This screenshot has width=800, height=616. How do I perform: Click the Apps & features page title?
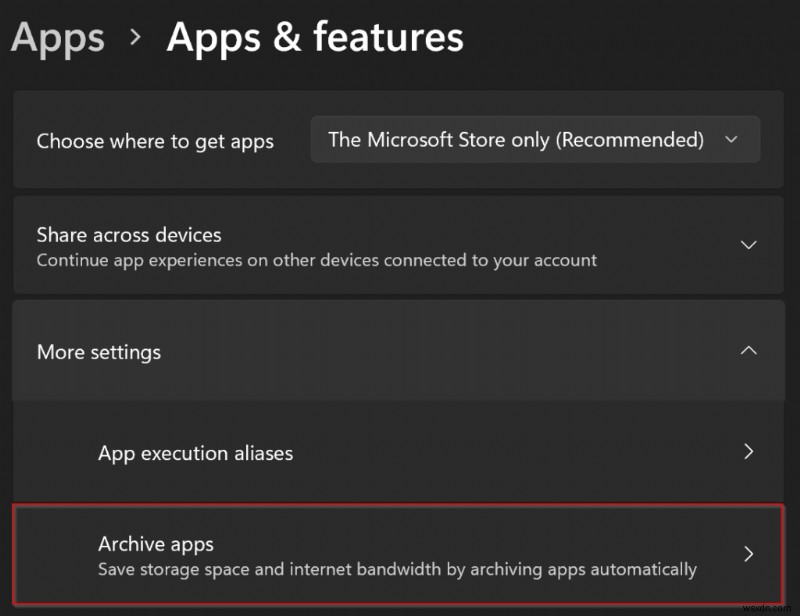[x=316, y=38]
